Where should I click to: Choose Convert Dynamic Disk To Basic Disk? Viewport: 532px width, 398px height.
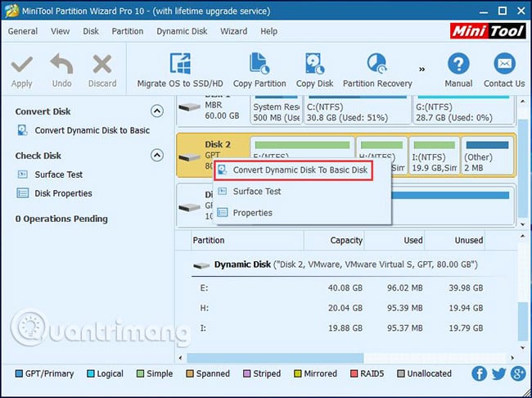coord(294,170)
